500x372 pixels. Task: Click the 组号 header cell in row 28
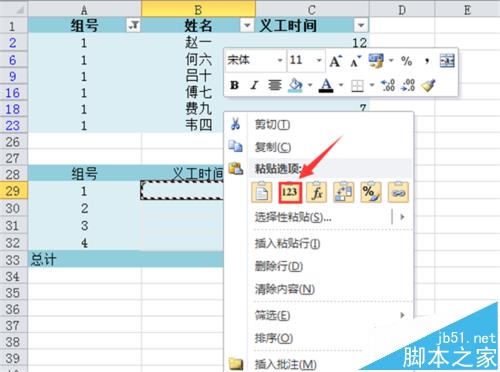tap(85, 174)
